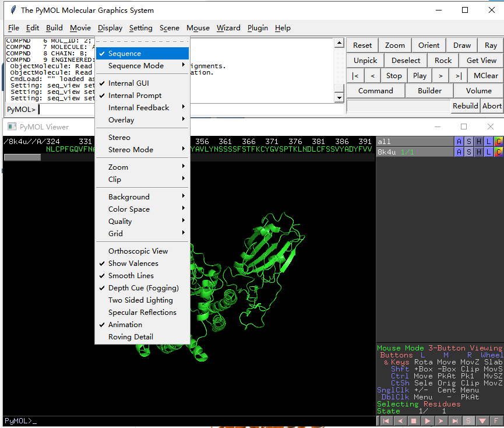This screenshot has width=504, height=428.
Task: Jump to first frame with rewind icon
Action: click(x=386, y=420)
